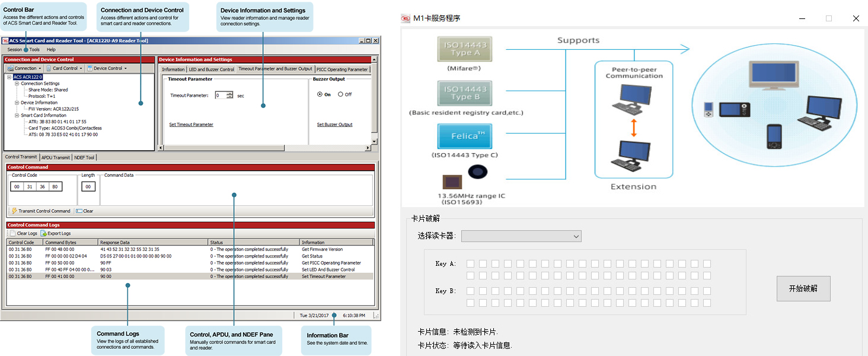This screenshot has height=356, width=868.
Task: Click the Timeout Parameter spinner arrows
Action: point(230,95)
